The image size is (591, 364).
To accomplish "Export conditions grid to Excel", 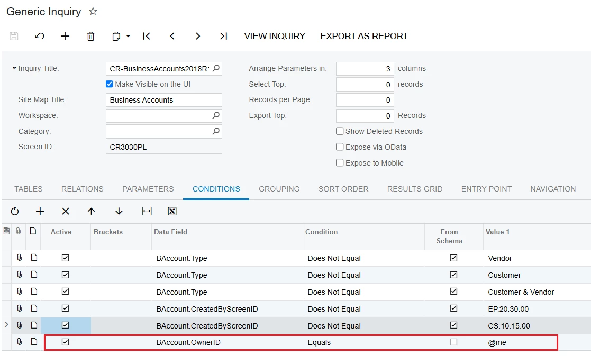I will click(x=172, y=212).
